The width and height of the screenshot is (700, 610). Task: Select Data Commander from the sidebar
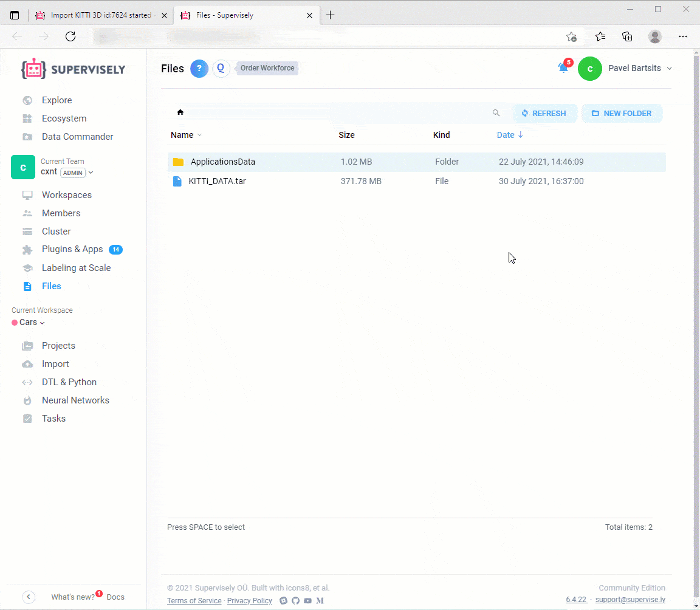[77, 136]
